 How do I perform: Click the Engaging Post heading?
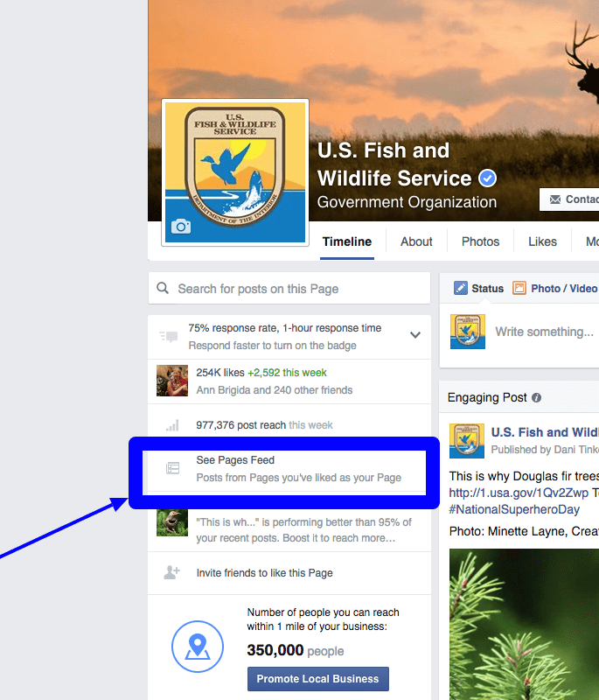pos(487,397)
